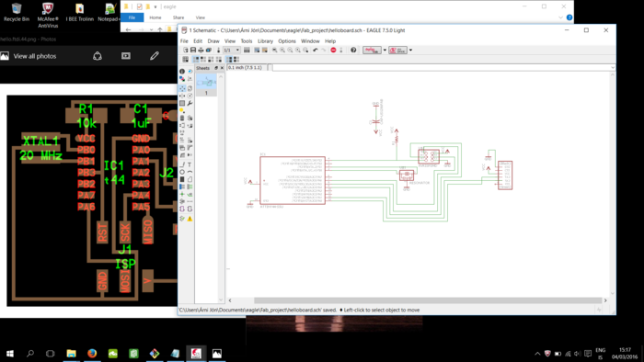This screenshot has height=362, width=644.
Task: Select the Info tool icon
Action: pyautogui.click(x=182, y=72)
